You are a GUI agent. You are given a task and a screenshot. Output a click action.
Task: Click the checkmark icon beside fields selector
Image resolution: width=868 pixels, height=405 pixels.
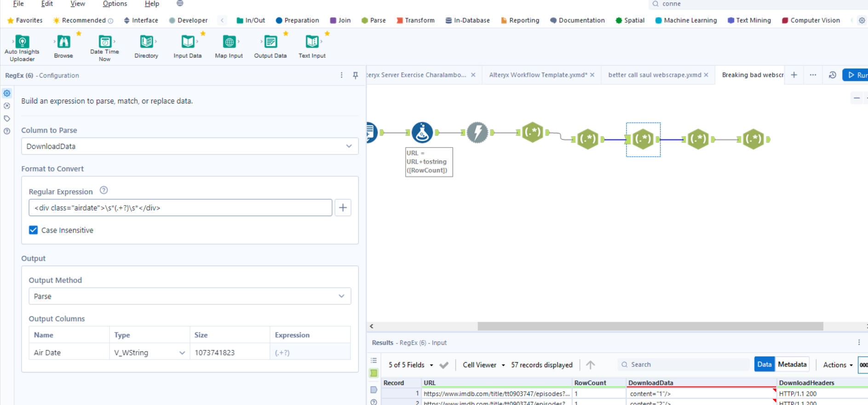(x=444, y=365)
